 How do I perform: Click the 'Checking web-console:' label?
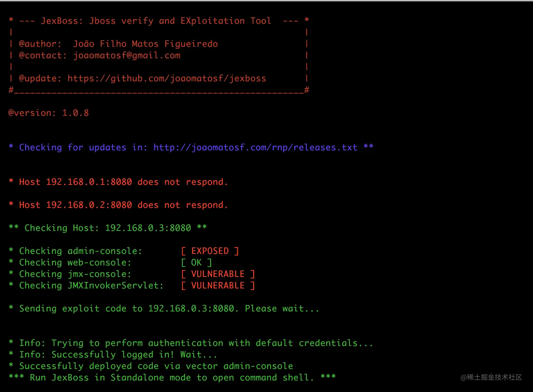click(x=75, y=263)
